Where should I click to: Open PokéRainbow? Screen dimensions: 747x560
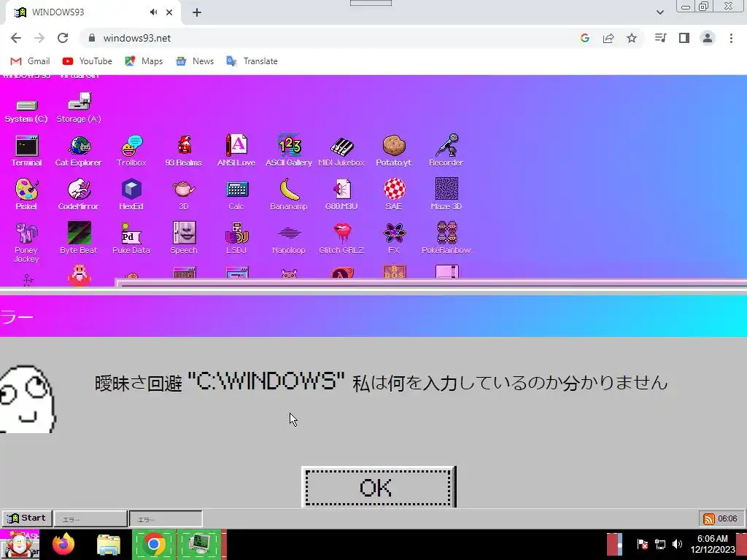point(446,238)
